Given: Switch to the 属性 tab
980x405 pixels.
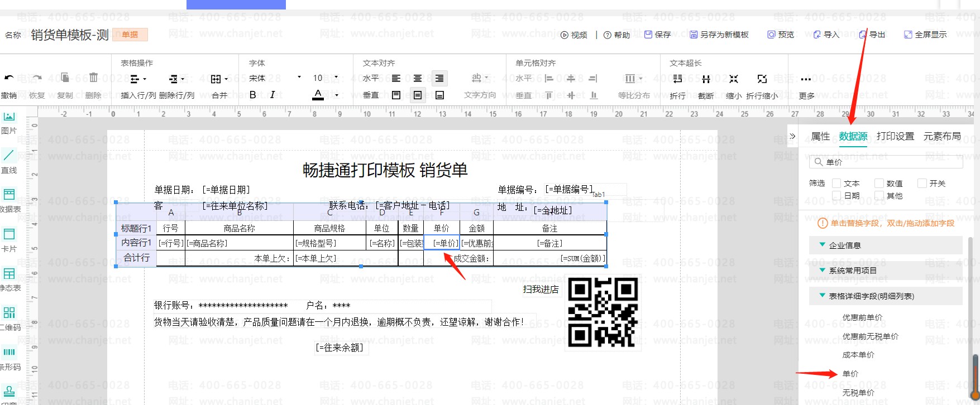Looking at the screenshot, I should (x=820, y=136).
